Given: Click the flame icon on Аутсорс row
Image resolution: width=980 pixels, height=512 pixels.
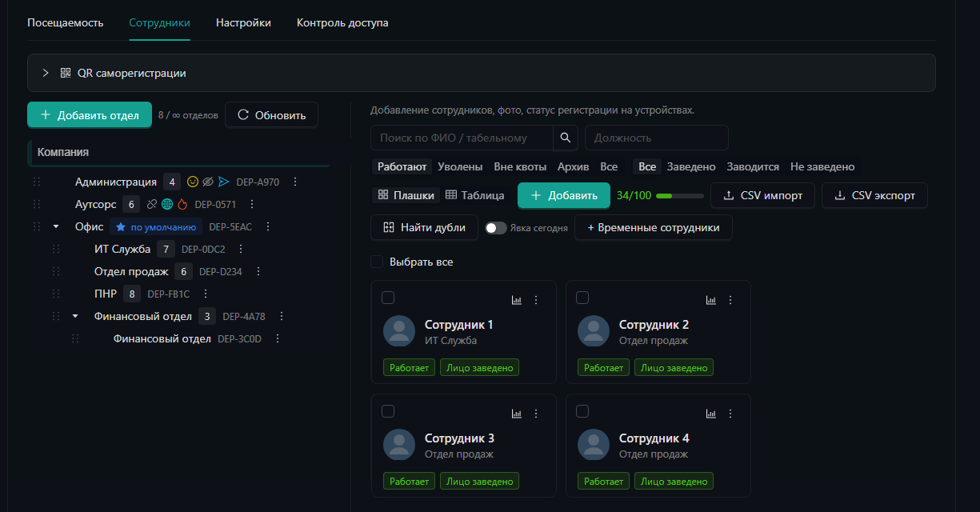Looking at the screenshot, I should (x=182, y=204).
